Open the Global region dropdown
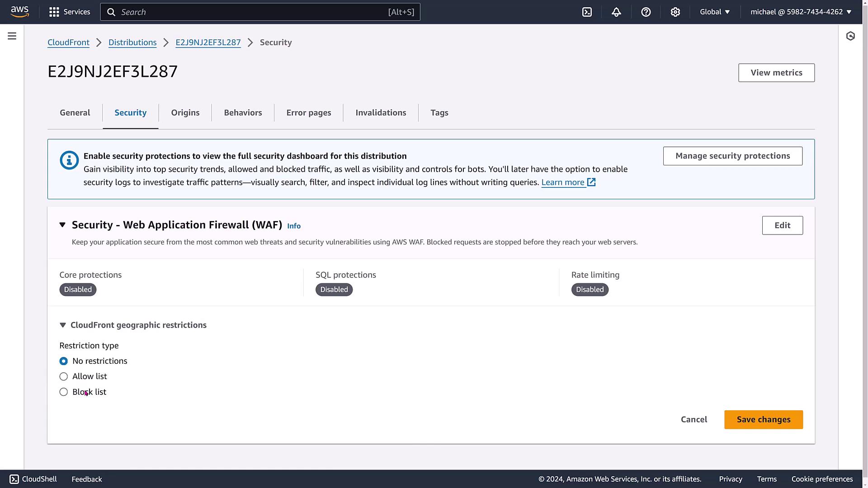 click(x=715, y=12)
